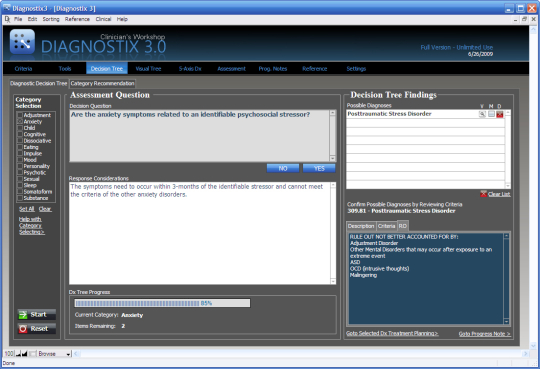Open the Browse mode dropdown in status bar
This screenshot has height=369, width=540.
point(54,353)
